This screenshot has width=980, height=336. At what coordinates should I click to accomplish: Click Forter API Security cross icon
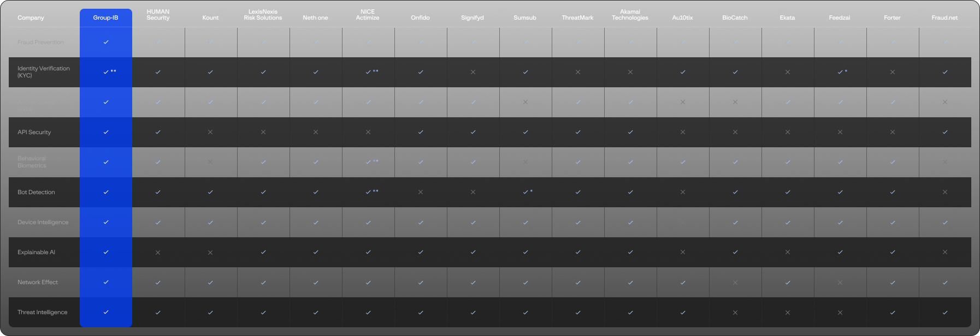tap(893, 132)
